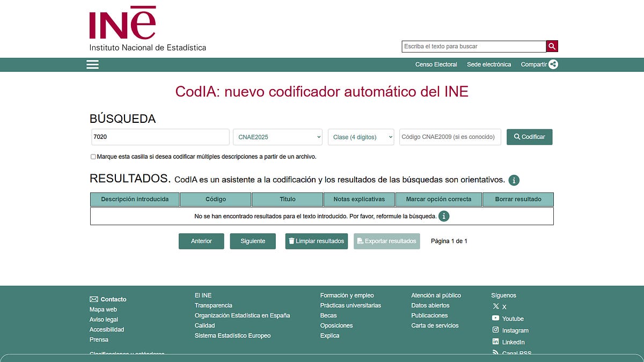The height and width of the screenshot is (362, 644).
Task: Open the Instagram icon
Action: pyautogui.click(x=496, y=330)
